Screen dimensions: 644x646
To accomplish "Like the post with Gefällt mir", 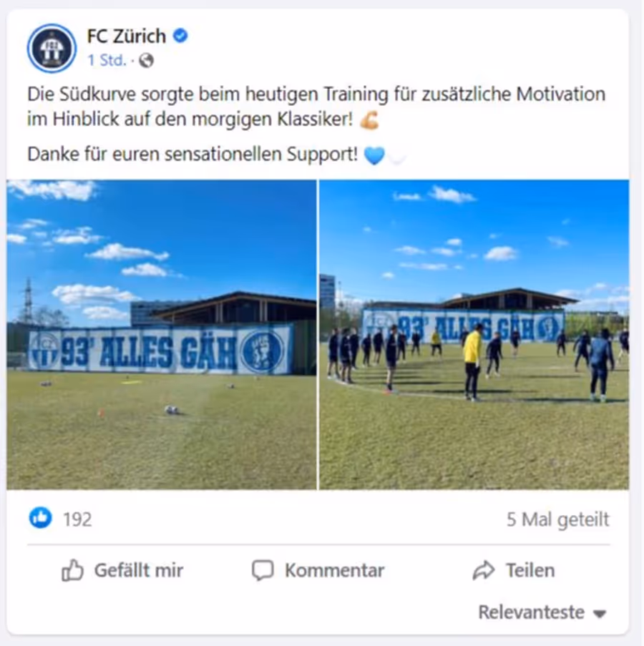I will [122, 570].
